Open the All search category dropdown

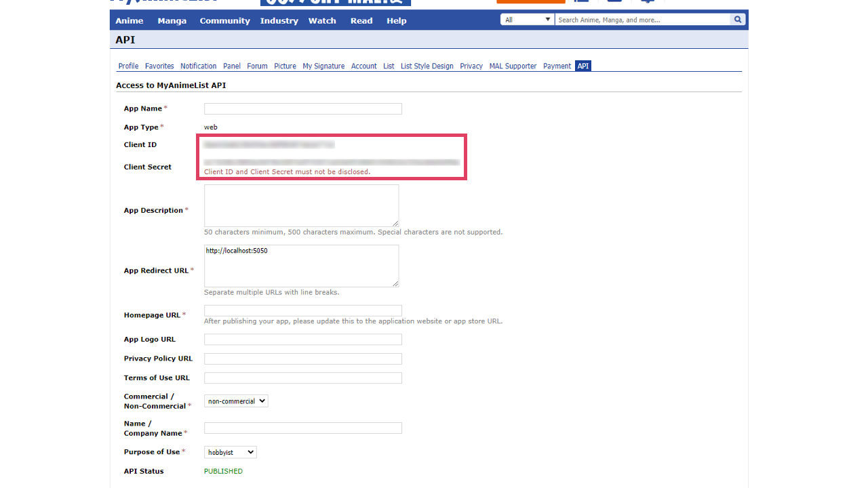528,20
